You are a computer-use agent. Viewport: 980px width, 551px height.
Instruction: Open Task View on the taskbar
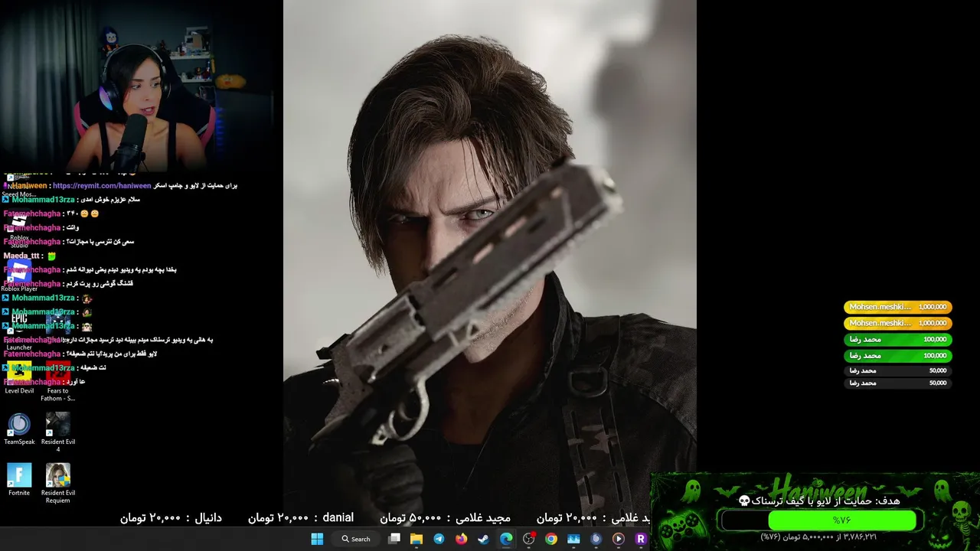coord(394,539)
